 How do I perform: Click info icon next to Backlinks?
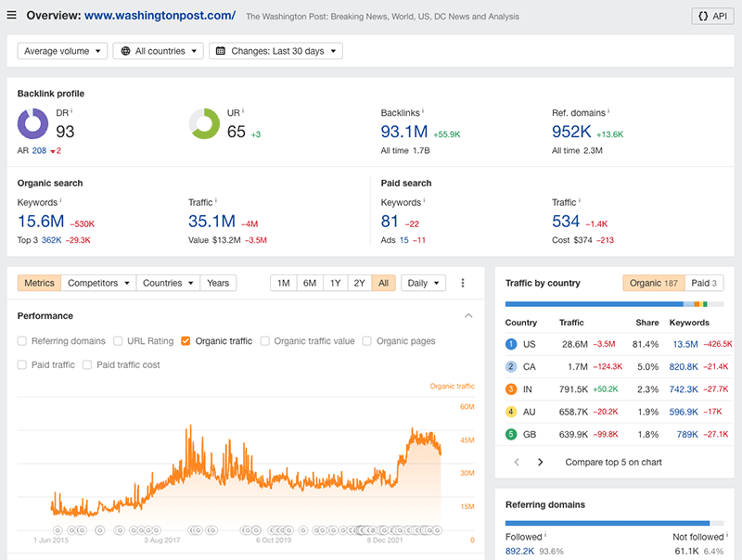pyautogui.click(x=423, y=111)
